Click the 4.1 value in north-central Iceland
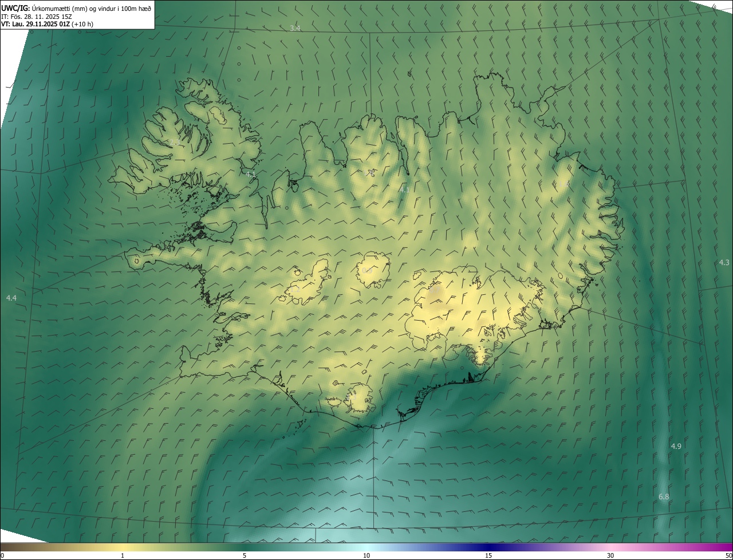 coord(404,190)
